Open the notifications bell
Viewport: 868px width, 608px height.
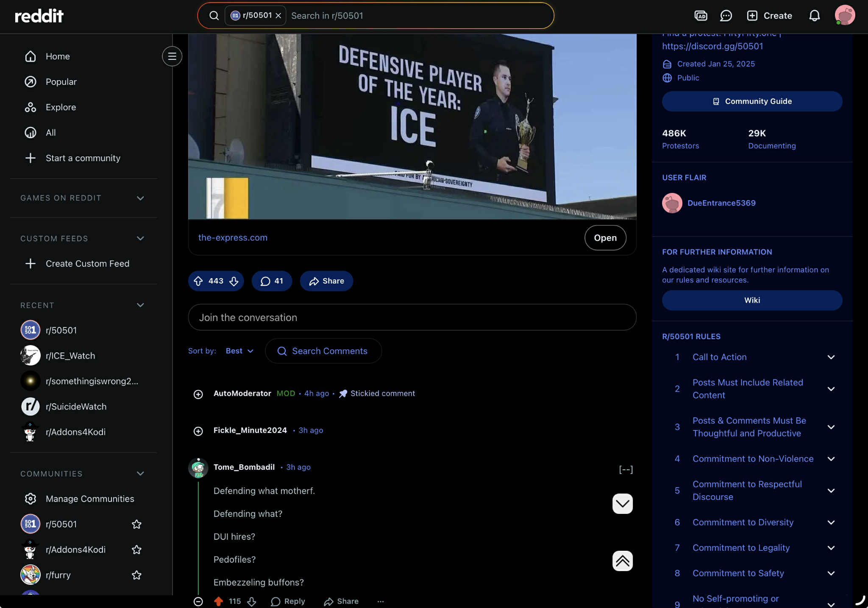coord(814,16)
